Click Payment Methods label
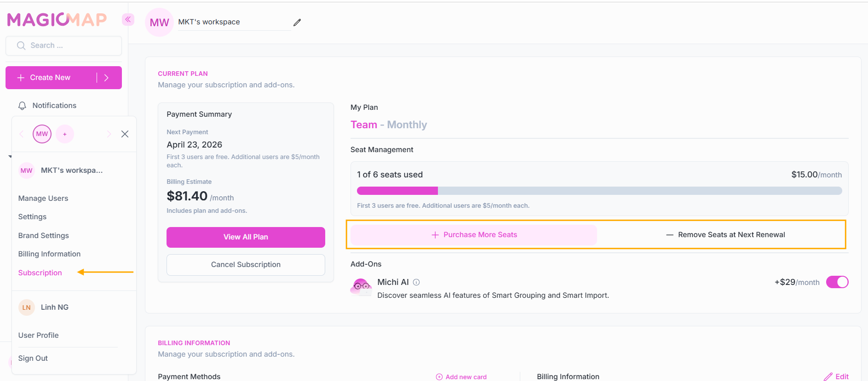The height and width of the screenshot is (381, 868). tap(189, 377)
